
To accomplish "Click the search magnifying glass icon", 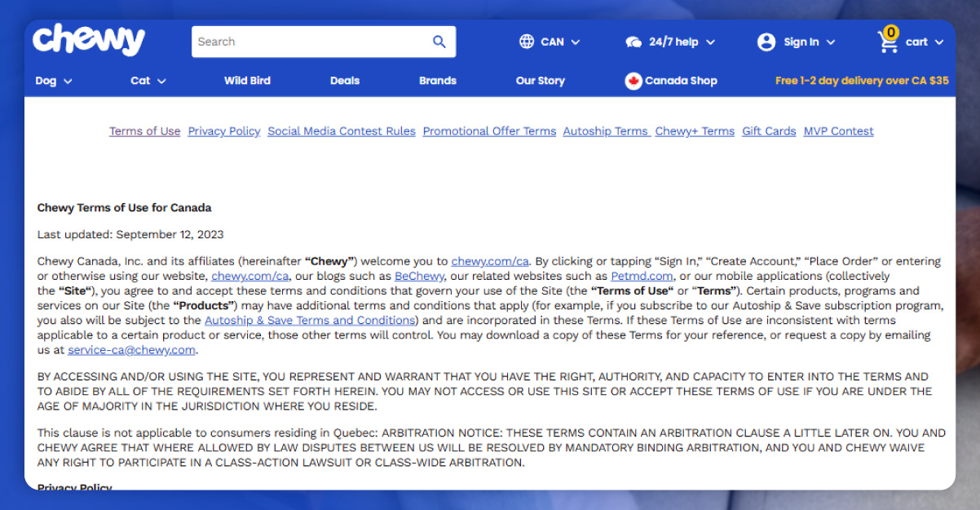I will (x=439, y=42).
